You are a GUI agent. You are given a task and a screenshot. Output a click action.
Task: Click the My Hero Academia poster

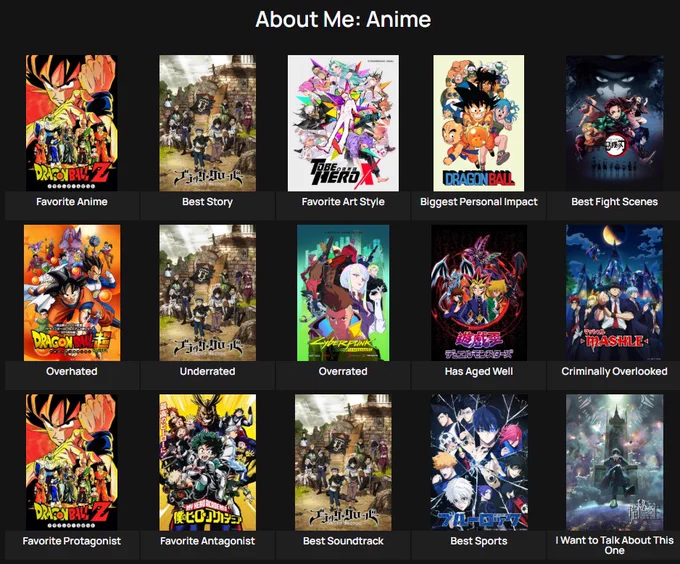tap(207, 463)
